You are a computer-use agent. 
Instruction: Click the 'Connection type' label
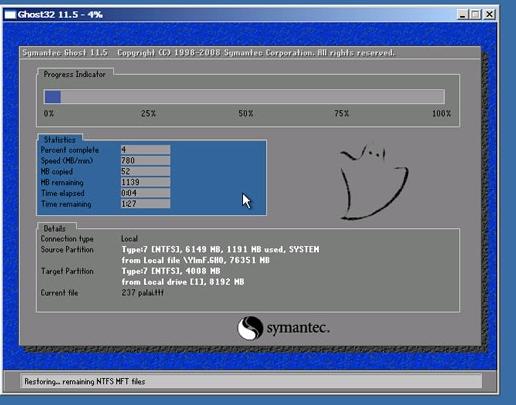pyautogui.click(x=67, y=239)
